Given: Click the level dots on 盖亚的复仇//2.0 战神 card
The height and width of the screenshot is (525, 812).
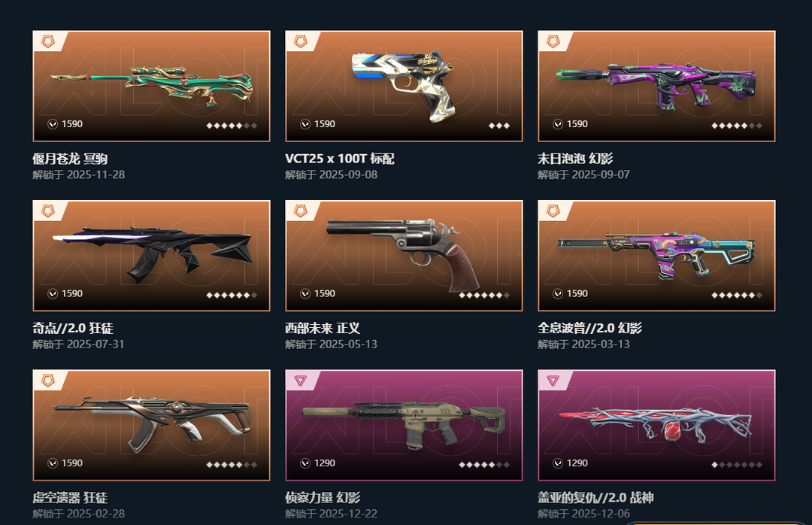Looking at the screenshot, I should (x=737, y=464).
